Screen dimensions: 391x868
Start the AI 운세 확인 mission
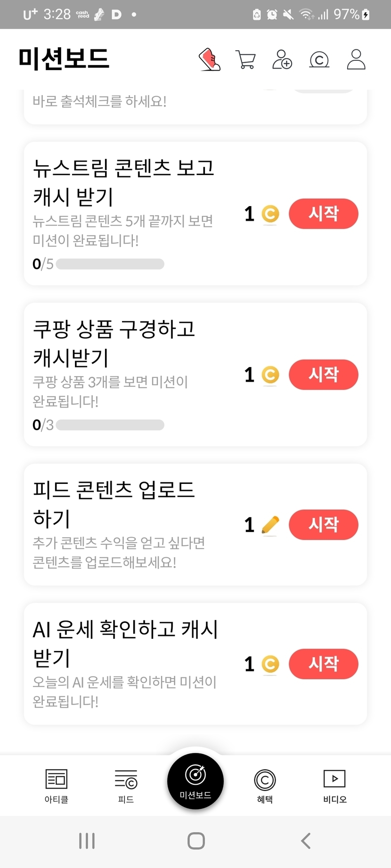(323, 664)
